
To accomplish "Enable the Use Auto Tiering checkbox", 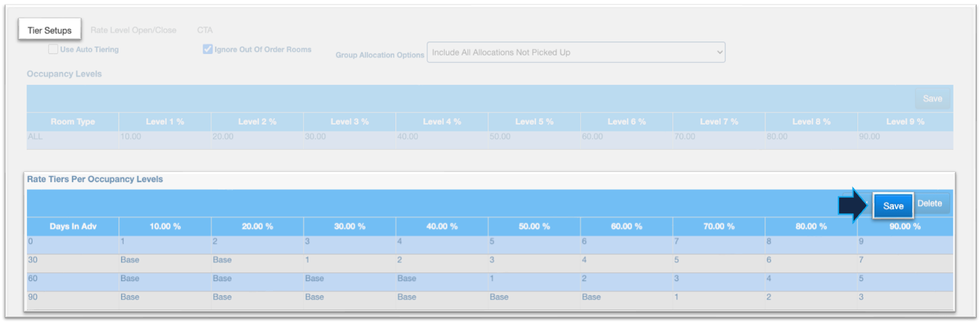I will [x=53, y=49].
